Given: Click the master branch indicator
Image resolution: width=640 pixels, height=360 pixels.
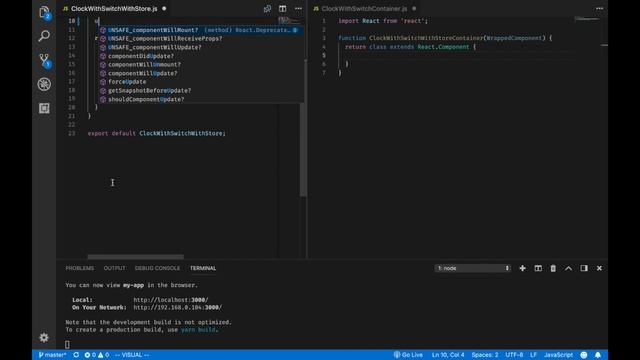Looking at the screenshot, I should pos(52,355).
